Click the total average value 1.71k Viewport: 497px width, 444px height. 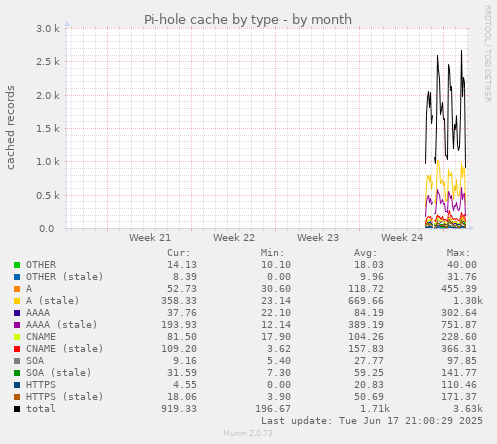[x=375, y=409]
